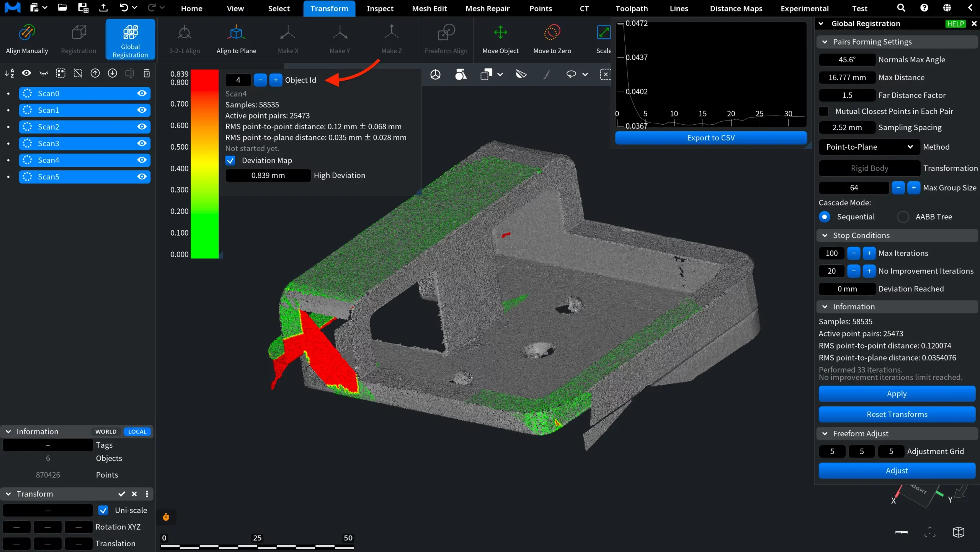980x552 pixels.
Task: Click the open folder icon
Action: coord(62,8)
